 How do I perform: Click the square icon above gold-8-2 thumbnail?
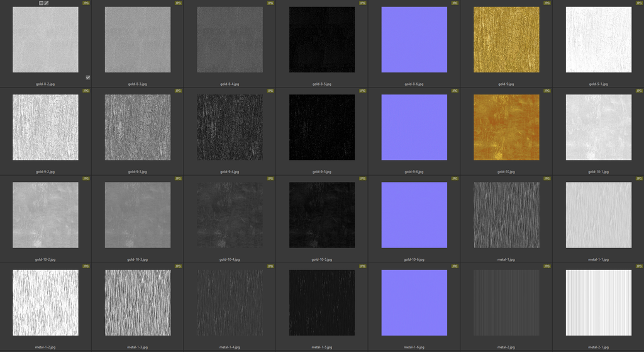pos(42,3)
